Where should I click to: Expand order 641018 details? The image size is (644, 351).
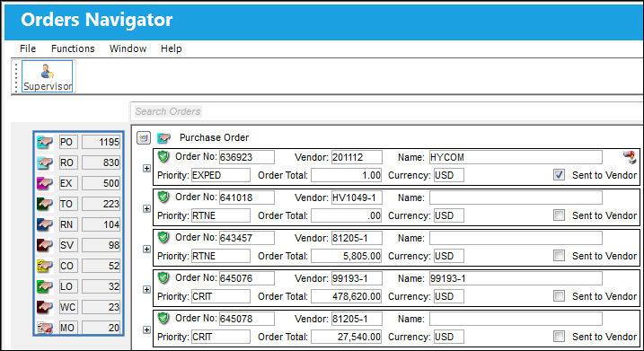(146, 208)
